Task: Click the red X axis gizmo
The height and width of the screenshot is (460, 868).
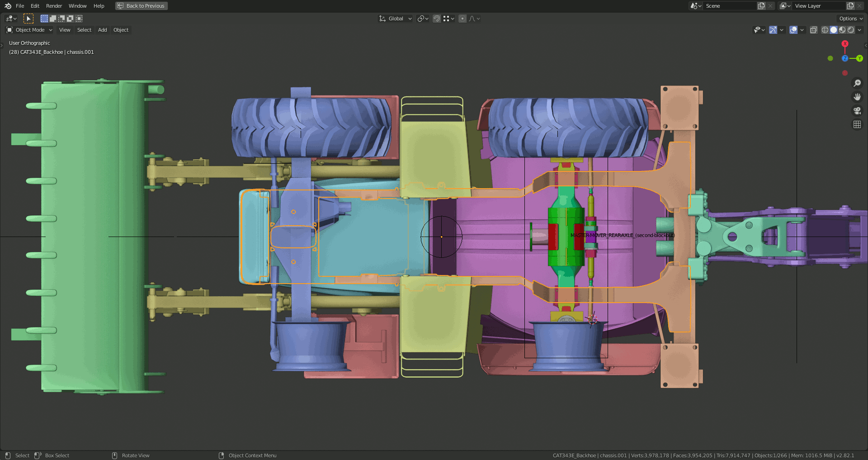Action: pos(845,44)
